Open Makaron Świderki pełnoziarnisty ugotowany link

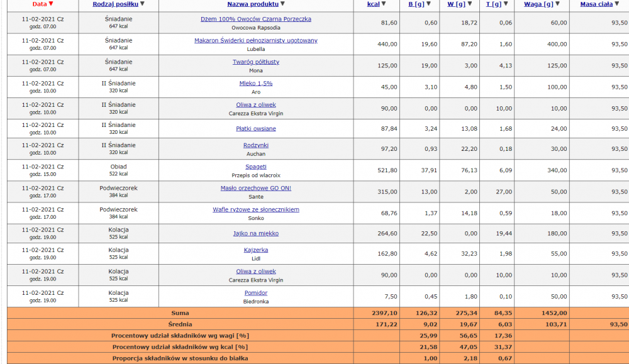click(255, 40)
